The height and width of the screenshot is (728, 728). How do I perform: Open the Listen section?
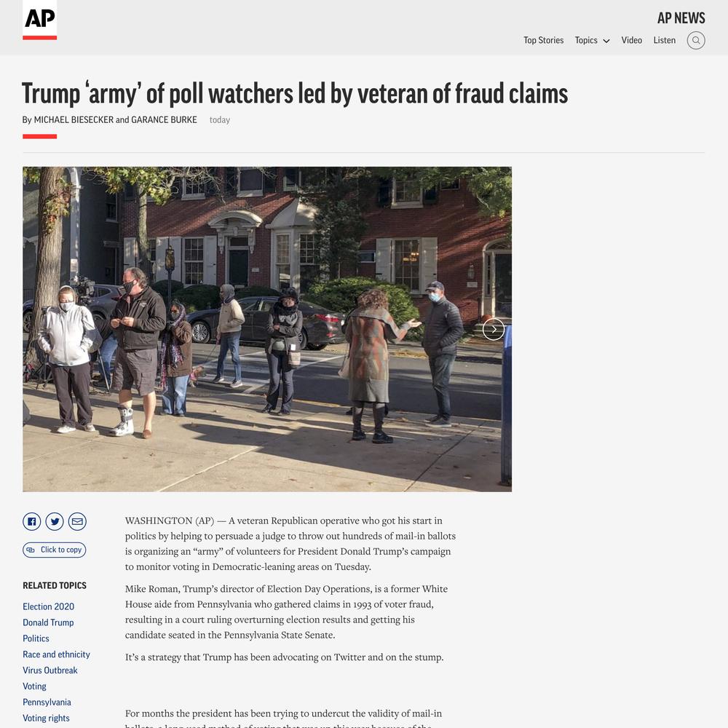[665, 40]
